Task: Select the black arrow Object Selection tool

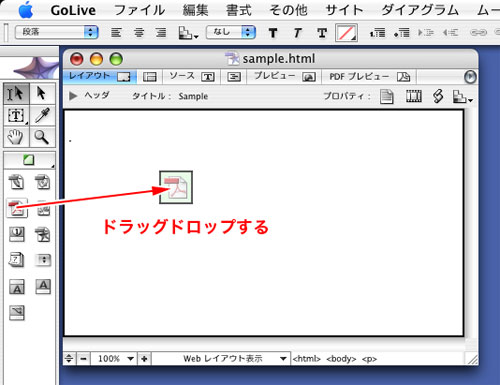Action: coord(42,93)
